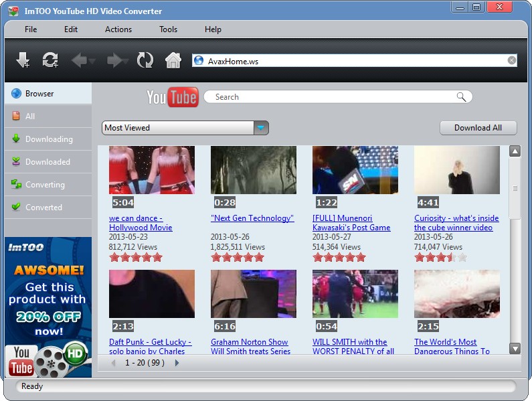Click the 514,364 Views text
This screenshot has height=401, width=532.
click(x=337, y=247)
